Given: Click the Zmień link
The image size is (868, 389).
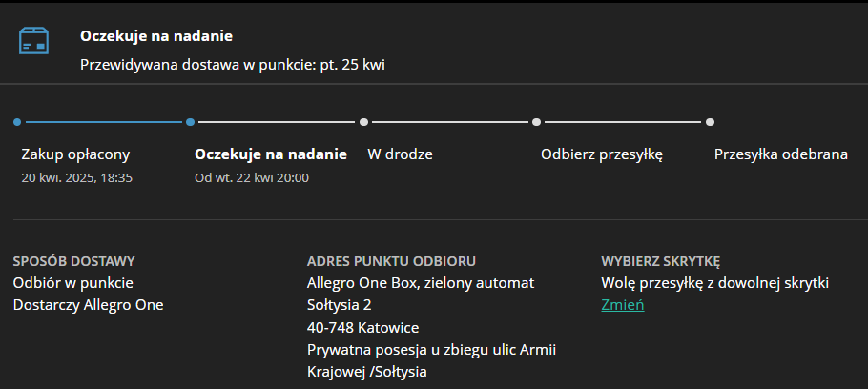Looking at the screenshot, I should tap(623, 305).
